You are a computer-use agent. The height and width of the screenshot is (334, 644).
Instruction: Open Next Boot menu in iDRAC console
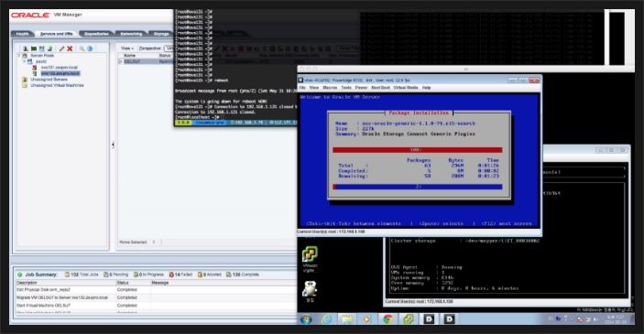(x=380, y=88)
